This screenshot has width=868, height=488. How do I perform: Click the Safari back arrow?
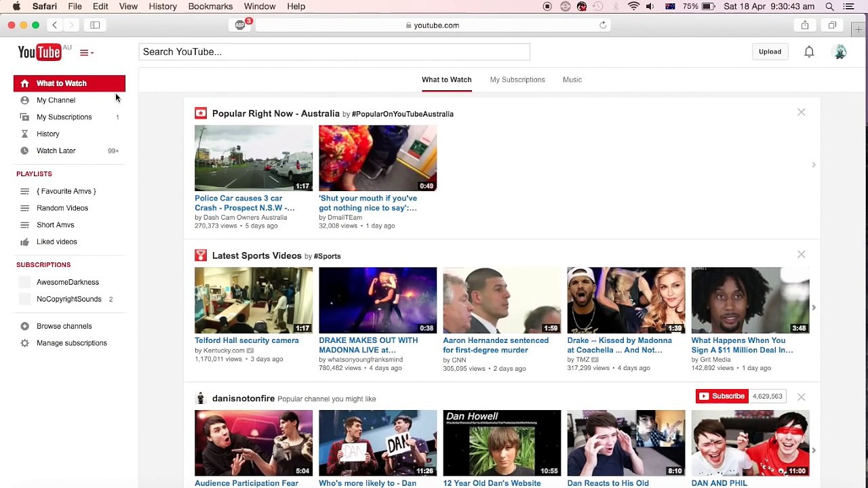click(x=55, y=25)
